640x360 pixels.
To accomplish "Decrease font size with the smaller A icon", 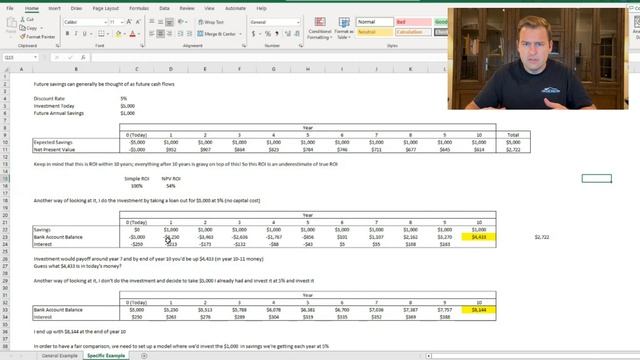I will coord(138,22).
